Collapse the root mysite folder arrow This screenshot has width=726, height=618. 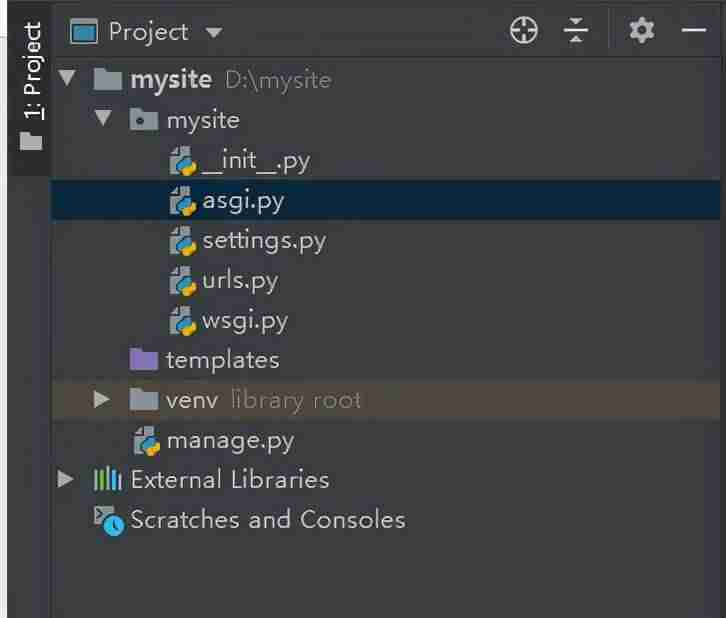67,77
